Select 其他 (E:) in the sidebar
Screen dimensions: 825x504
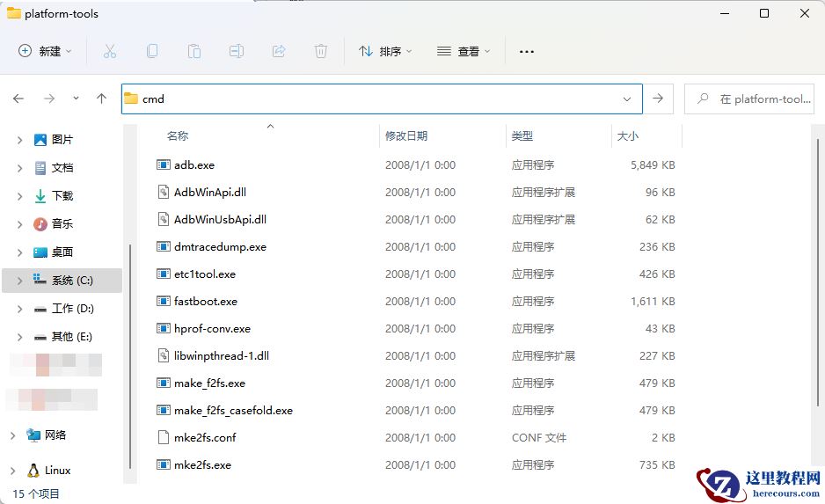[x=62, y=336]
